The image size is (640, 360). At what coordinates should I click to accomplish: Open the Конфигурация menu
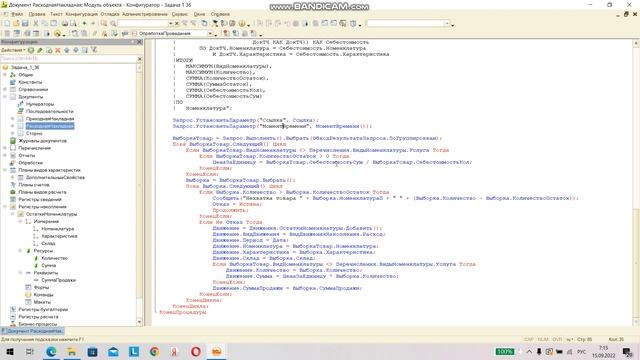click(81, 14)
